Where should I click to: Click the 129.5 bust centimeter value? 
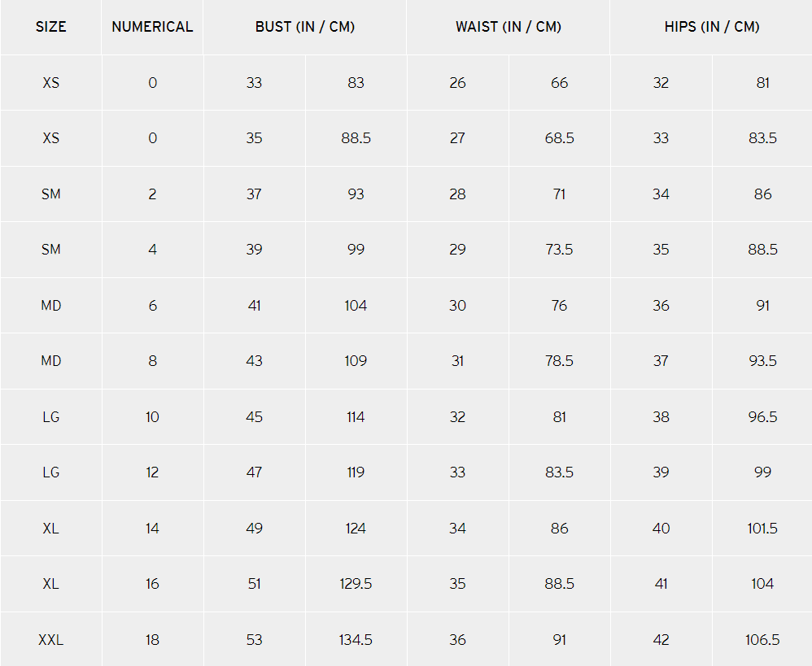tap(356, 584)
